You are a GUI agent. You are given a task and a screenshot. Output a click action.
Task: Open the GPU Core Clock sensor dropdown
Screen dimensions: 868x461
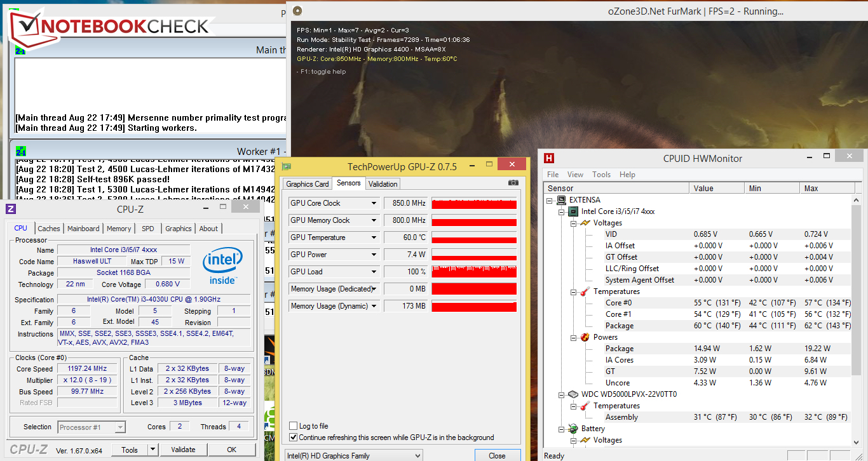[x=374, y=203]
